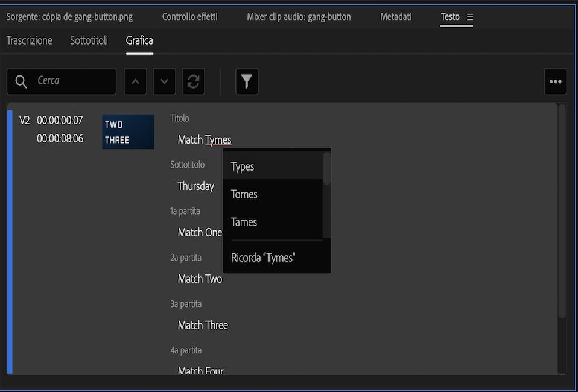The height and width of the screenshot is (392, 578).
Task: Click the Match One text field
Action: tap(200, 232)
